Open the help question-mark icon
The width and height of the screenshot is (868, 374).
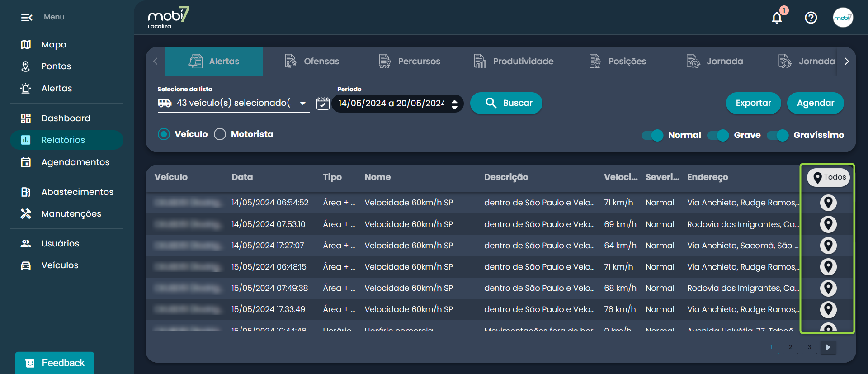coord(811,18)
